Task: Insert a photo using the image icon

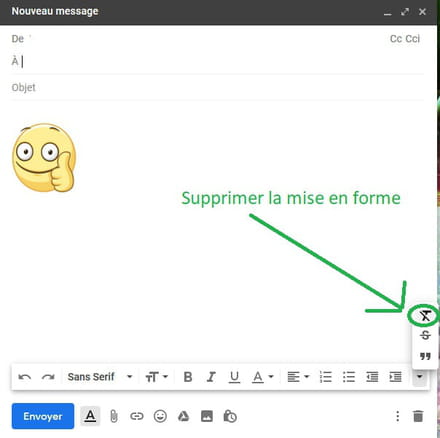Action: coord(207,416)
